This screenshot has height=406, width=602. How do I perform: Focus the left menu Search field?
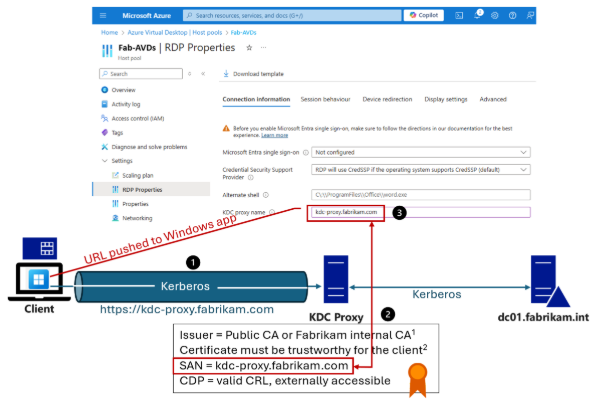tap(141, 74)
